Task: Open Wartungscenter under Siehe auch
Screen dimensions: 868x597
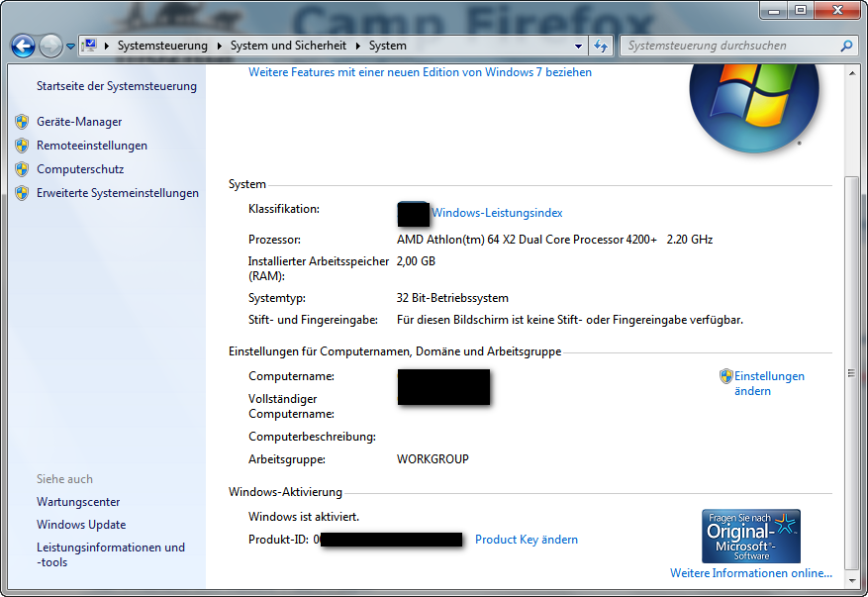Action: click(x=78, y=502)
